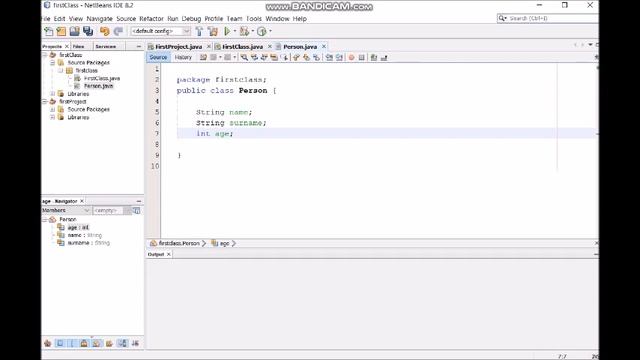Toggle Bookmark in editor toolbar
The height and width of the screenshot is (360, 640).
click(316, 58)
